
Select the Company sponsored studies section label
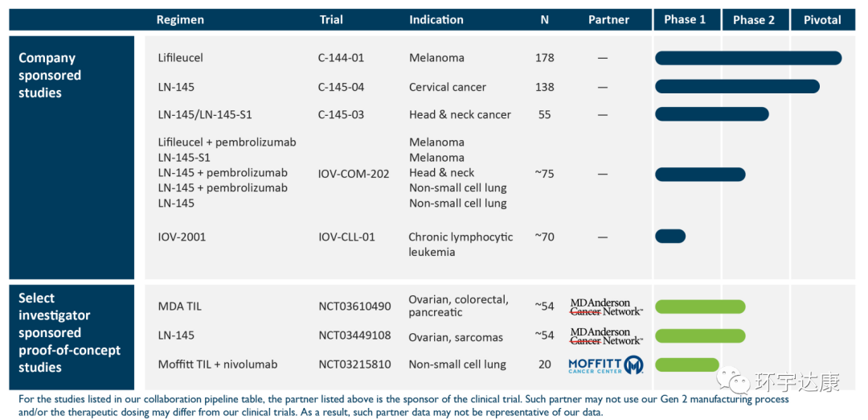50,76
